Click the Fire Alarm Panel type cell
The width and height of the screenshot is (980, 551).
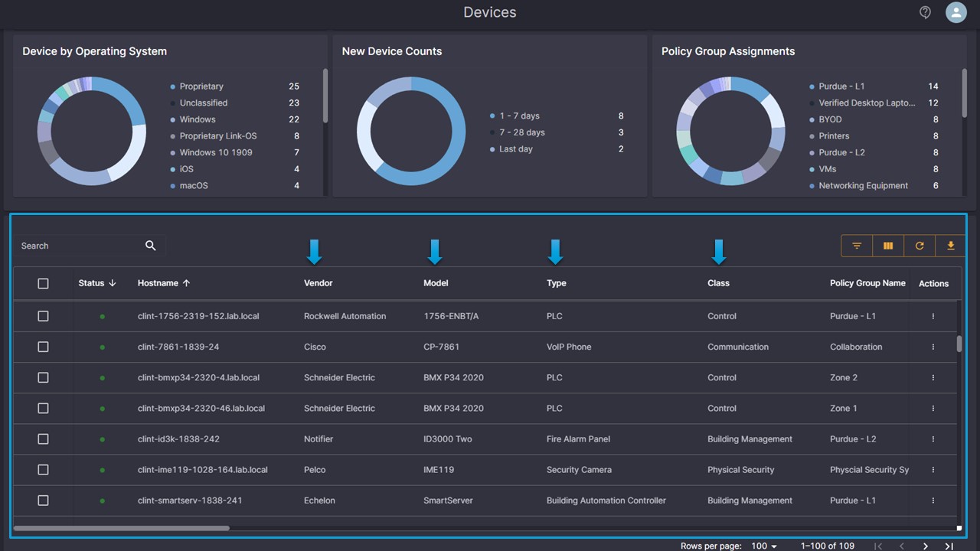coord(578,439)
